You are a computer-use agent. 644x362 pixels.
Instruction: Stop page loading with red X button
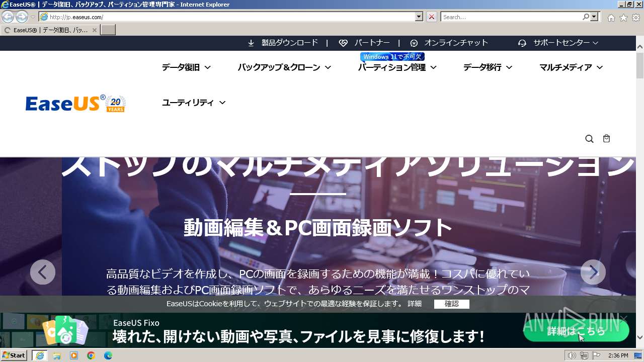tap(431, 17)
